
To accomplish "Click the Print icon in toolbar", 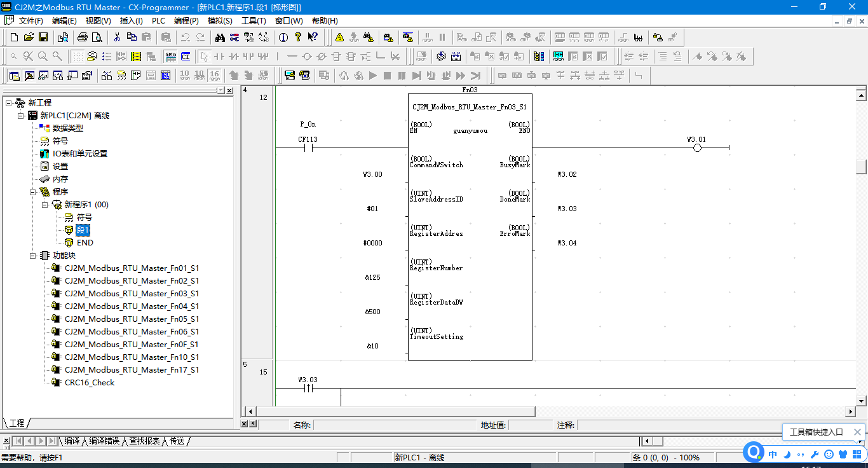I will pyautogui.click(x=82, y=38).
